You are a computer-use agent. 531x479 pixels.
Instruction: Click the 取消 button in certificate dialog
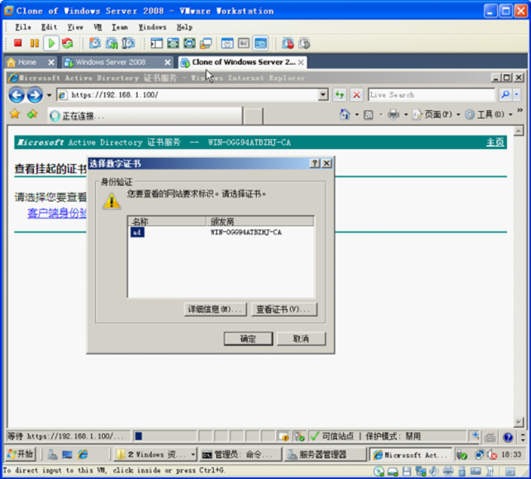click(x=301, y=339)
